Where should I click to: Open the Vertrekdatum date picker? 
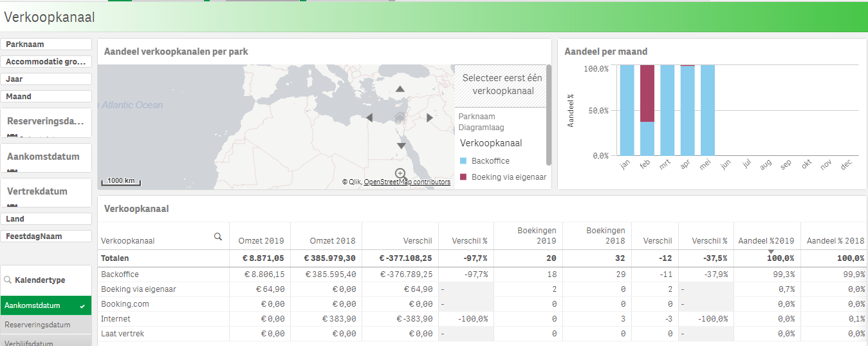click(x=46, y=192)
